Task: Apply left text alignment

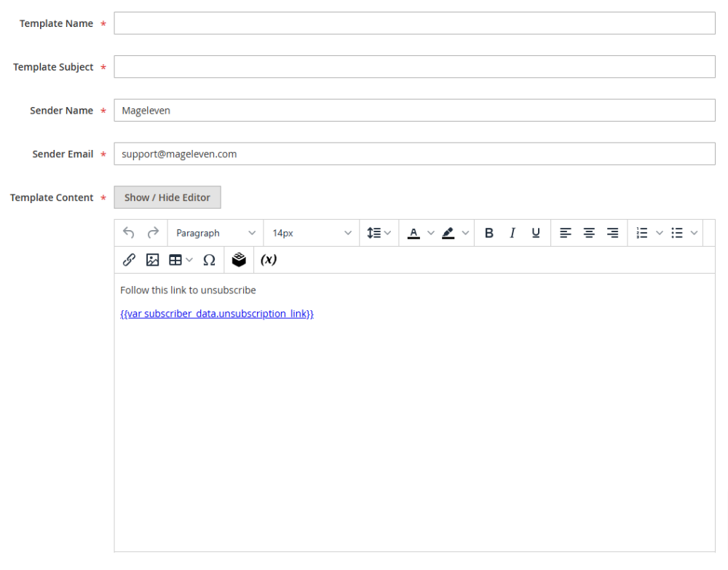Action: pos(566,232)
